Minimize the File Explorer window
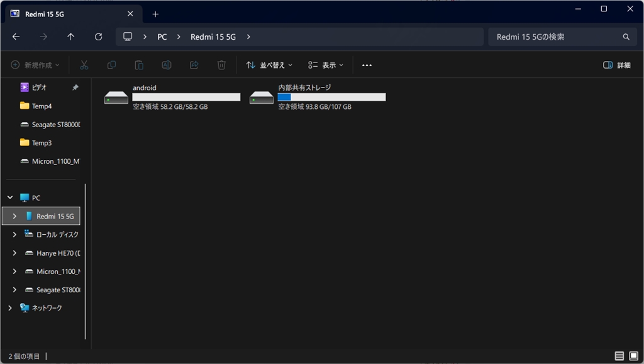The height and width of the screenshot is (364, 644). 578,9
